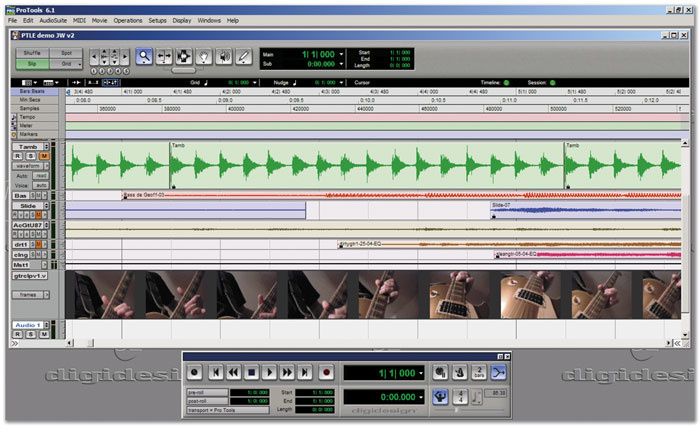This screenshot has height=427, width=700.
Task: Open the waveform view dropdown on Tamb
Action: pyautogui.click(x=32, y=165)
